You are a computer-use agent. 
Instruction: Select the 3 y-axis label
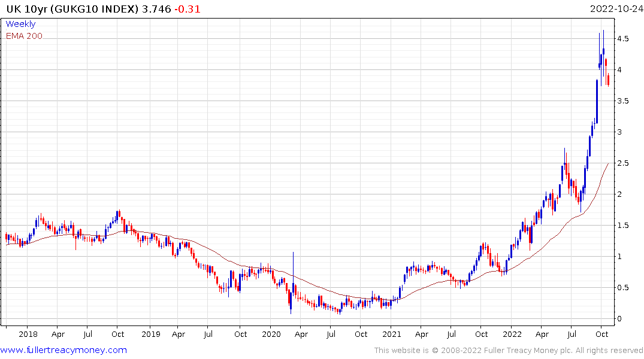click(x=619, y=132)
